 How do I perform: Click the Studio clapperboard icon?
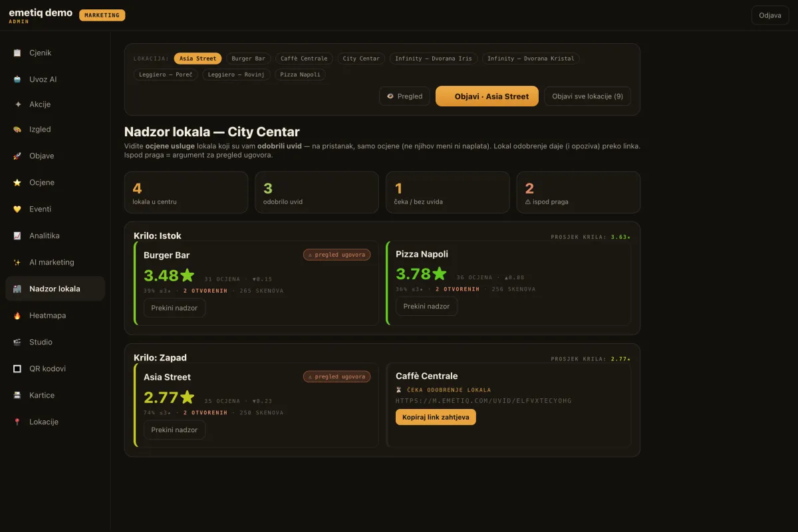click(17, 342)
